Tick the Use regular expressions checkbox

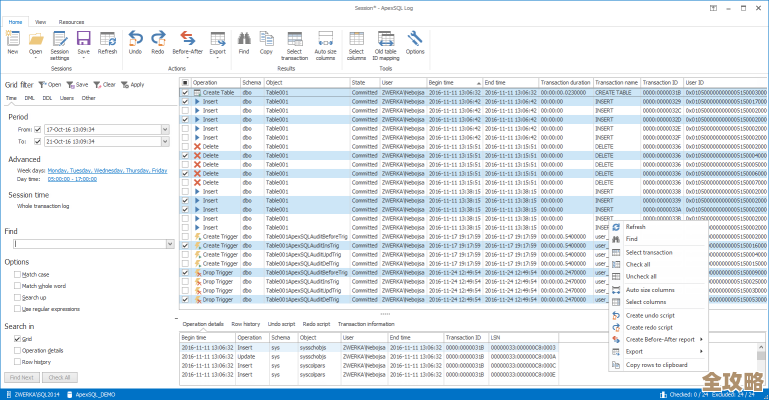coord(15,309)
